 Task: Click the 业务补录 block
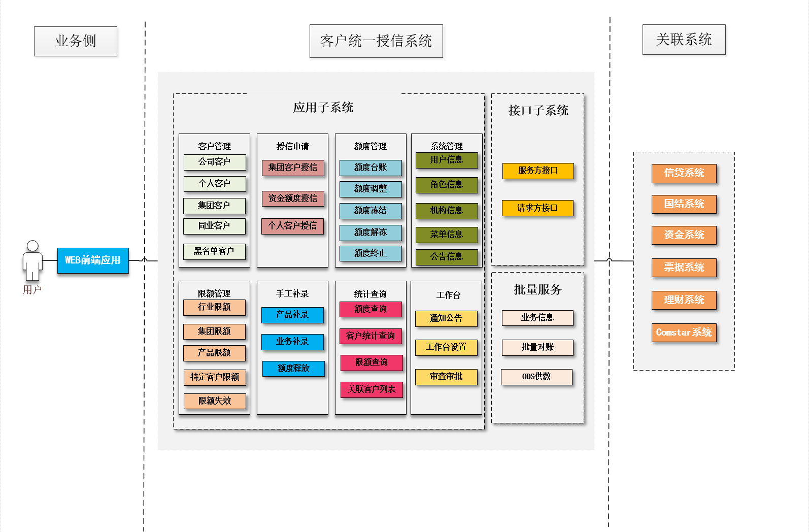[x=292, y=342]
